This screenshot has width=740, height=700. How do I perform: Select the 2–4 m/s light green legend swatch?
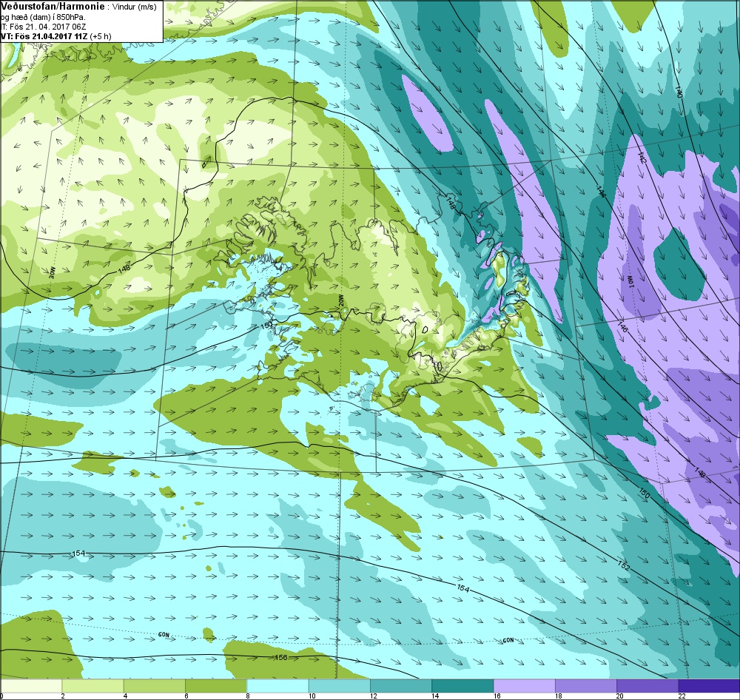click(93, 685)
